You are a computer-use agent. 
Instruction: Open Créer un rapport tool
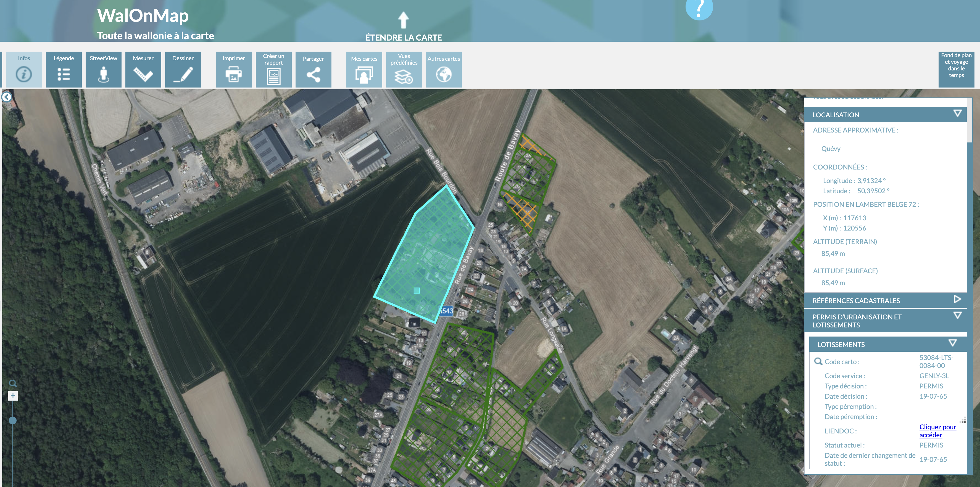pos(273,69)
